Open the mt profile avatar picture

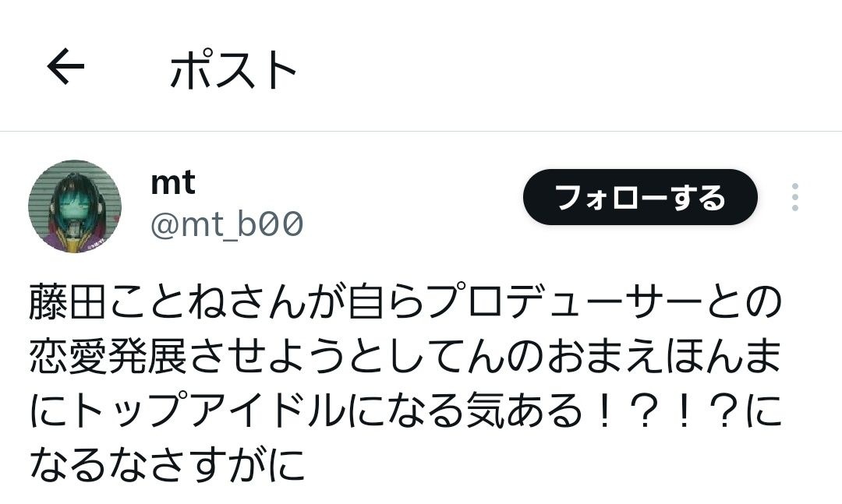coord(75,206)
